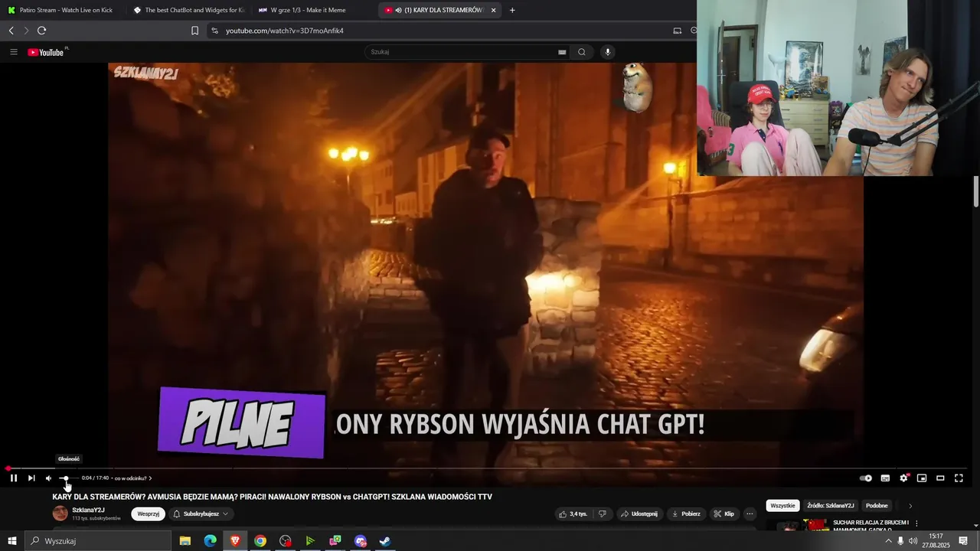Screen dimensions: 980x551
Task: Open site information icon in address bar
Action: pyautogui.click(x=214, y=31)
